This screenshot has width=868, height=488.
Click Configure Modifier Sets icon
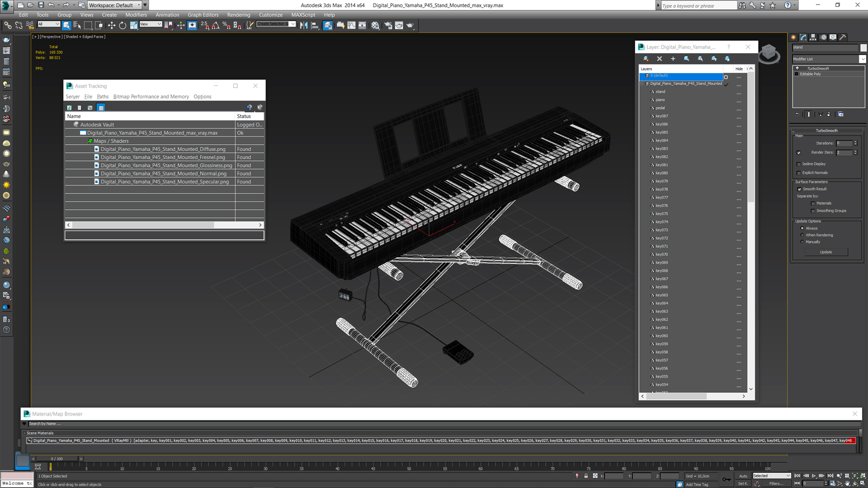coord(841,114)
